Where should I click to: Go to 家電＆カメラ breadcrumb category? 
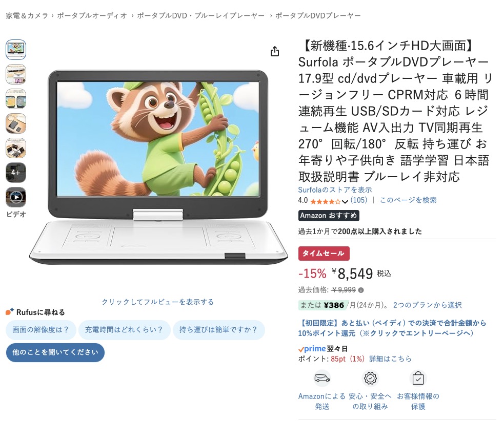click(x=27, y=16)
